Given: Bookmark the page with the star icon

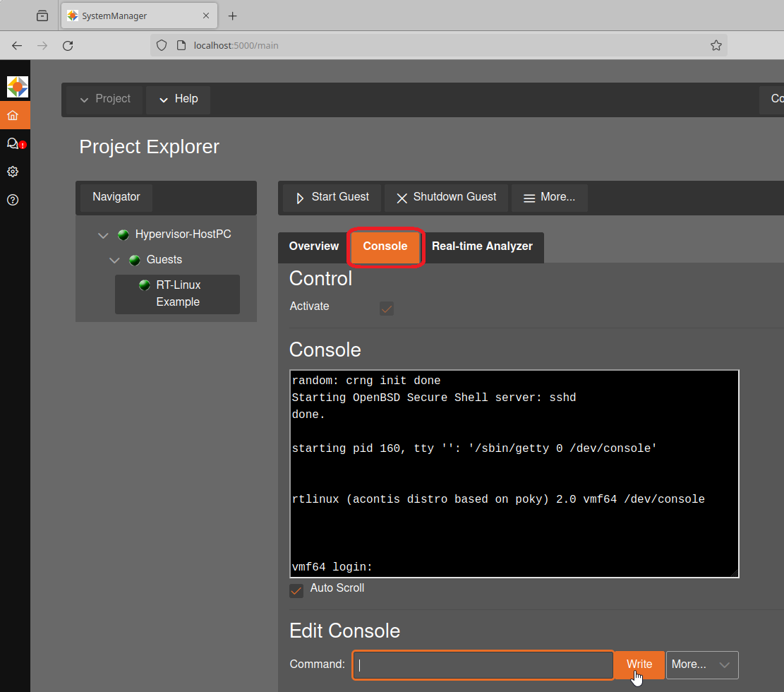Looking at the screenshot, I should tap(716, 45).
